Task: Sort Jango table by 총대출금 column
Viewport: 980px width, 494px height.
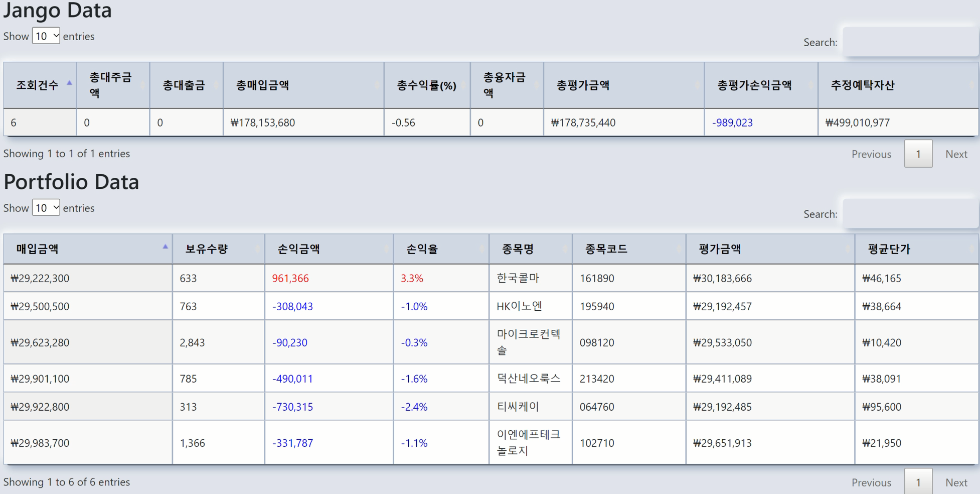Action: pyautogui.click(x=186, y=85)
